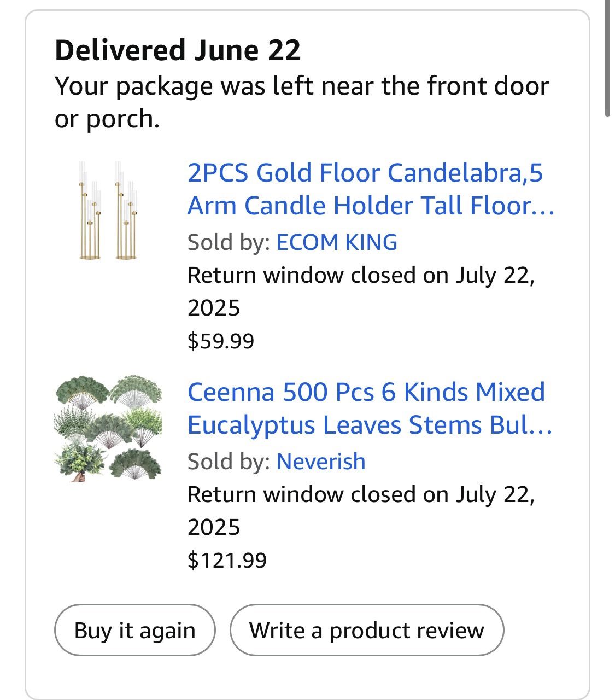Open the eucalyptus leaves stems product image

click(108, 428)
